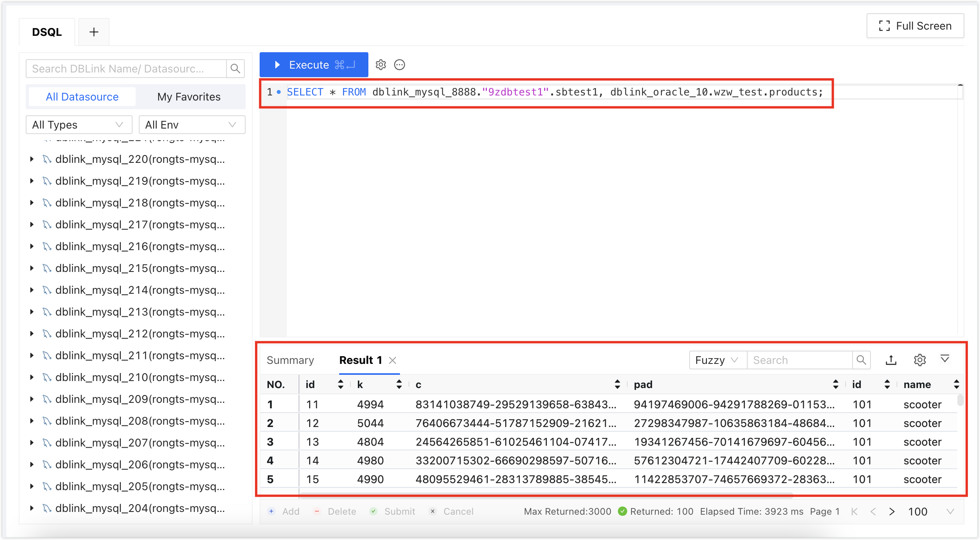
Task: Click the MySQL icon of dblink_mysql_211
Action: 47,355
